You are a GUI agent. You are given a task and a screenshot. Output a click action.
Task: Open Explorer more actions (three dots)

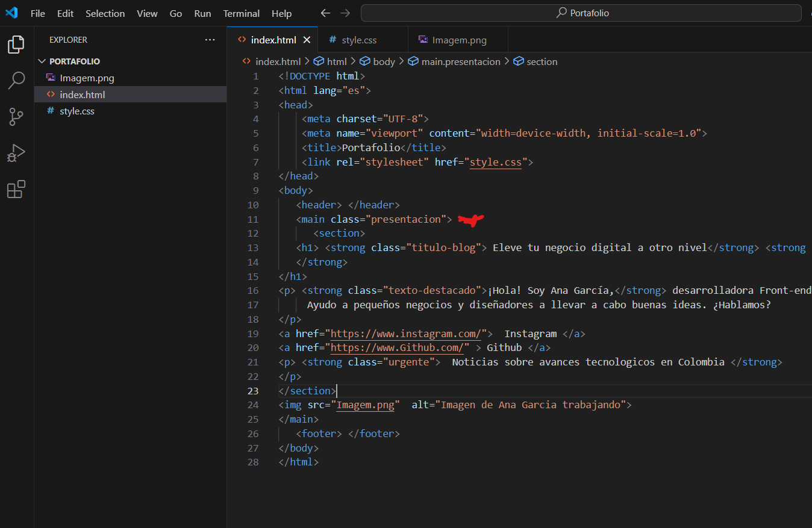click(210, 40)
